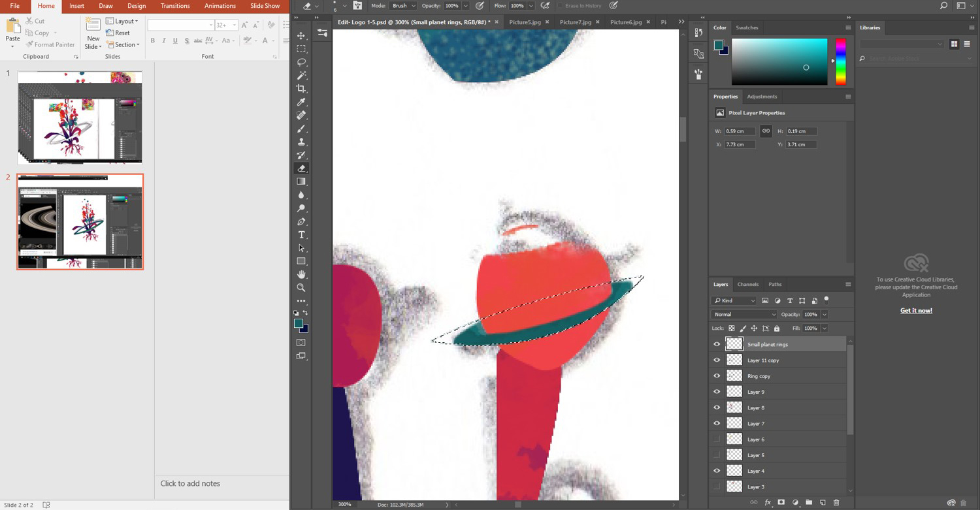The image size is (980, 510).
Task: Select the Pen tool
Action: pyautogui.click(x=301, y=221)
